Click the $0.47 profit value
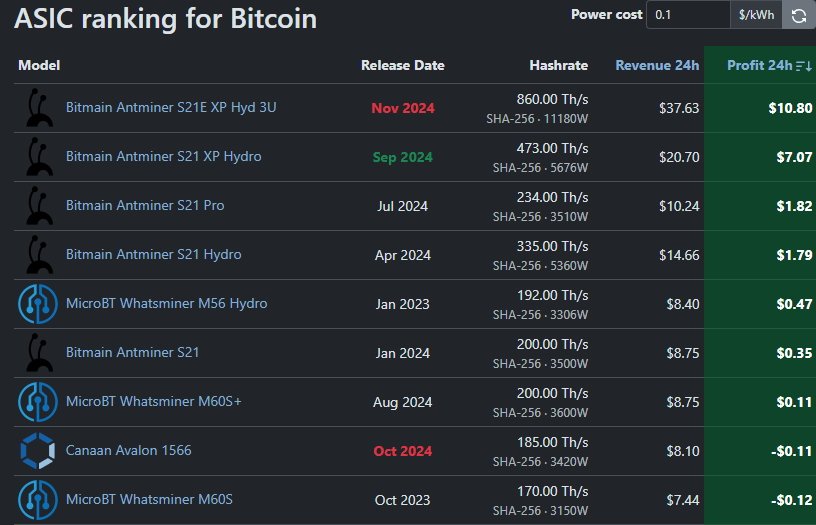816x525 pixels. click(794, 304)
